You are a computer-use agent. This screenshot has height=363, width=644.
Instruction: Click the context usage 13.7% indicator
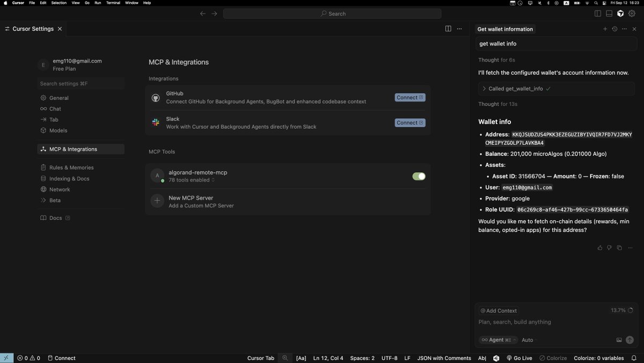(621, 310)
